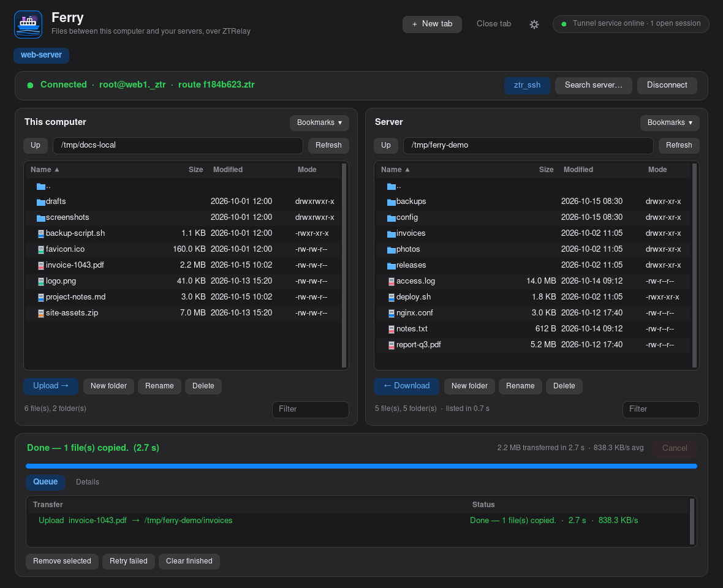Viewport: 723px width, 588px height.
Task: Open Bookmarks dropdown in This computer panel
Action: (x=319, y=123)
